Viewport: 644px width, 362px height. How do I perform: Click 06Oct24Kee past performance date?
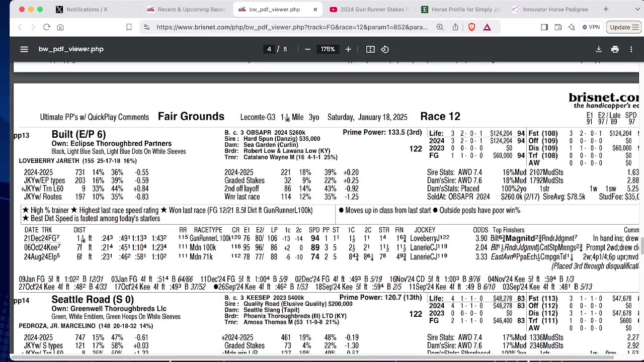pyautogui.click(x=42, y=247)
